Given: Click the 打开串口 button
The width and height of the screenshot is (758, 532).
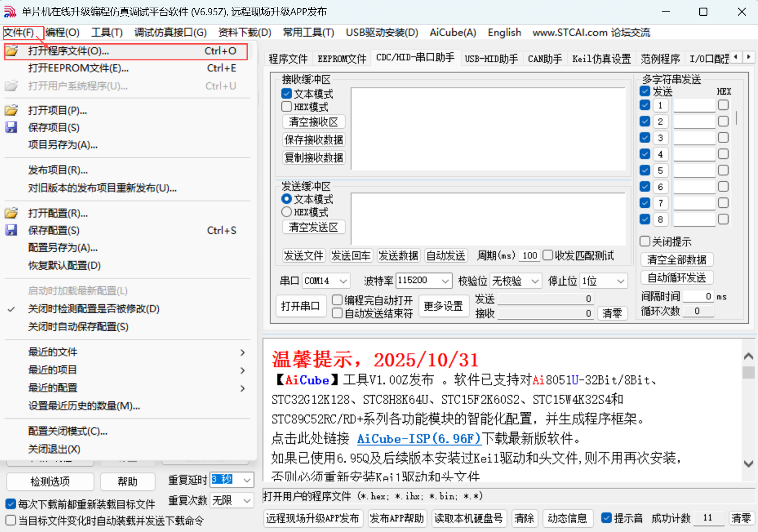Looking at the screenshot, I should tap(300, 306).
